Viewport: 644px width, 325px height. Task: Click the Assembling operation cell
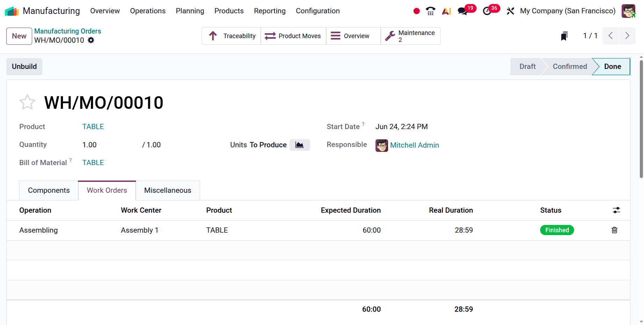click(38, 230)
